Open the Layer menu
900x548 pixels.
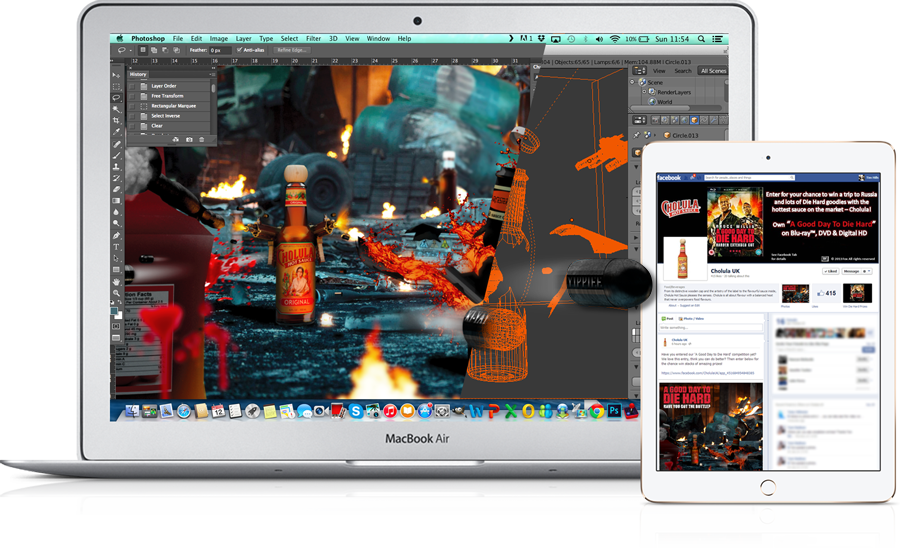click(x=243, y=39)
